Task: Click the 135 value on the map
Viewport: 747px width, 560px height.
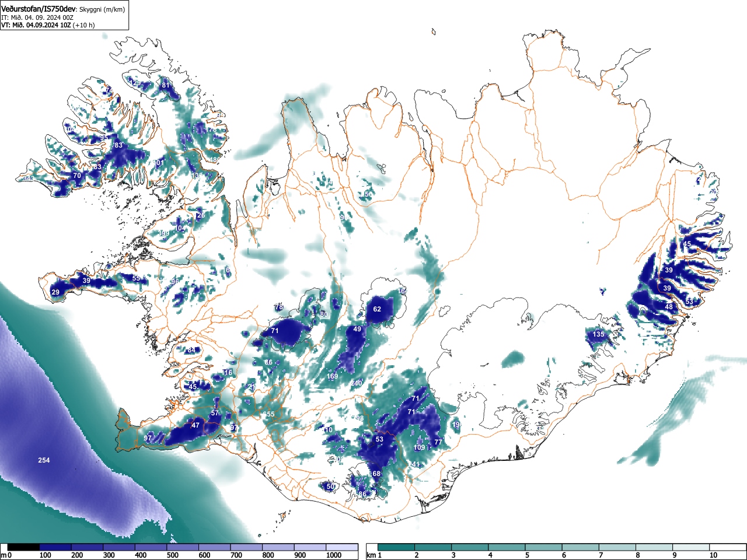Action: point(599,334)
